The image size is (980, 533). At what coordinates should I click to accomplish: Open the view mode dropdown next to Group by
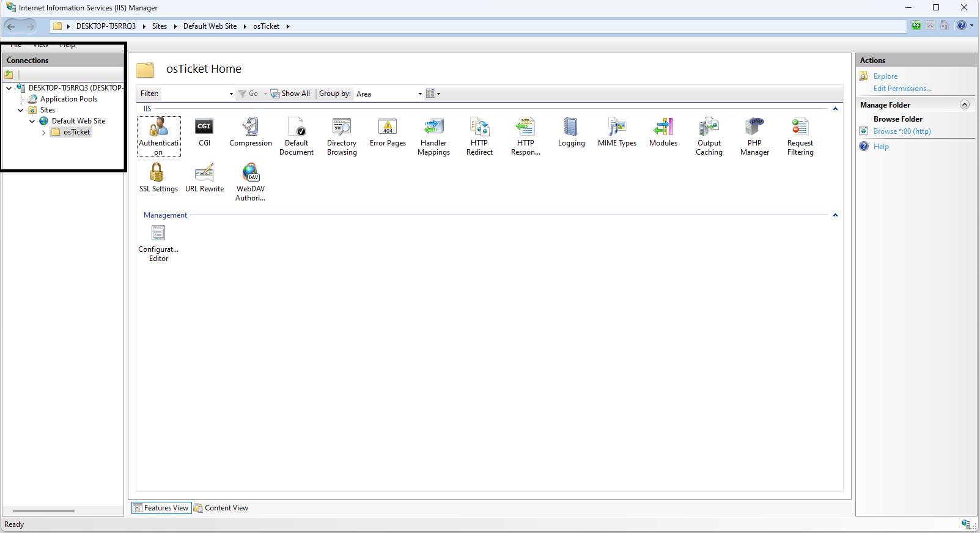tap(433, 94)
